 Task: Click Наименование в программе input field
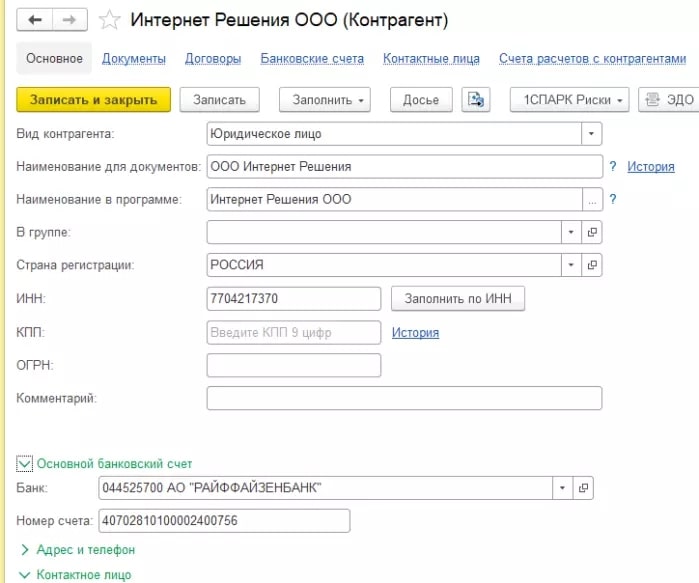click(395, 200)
